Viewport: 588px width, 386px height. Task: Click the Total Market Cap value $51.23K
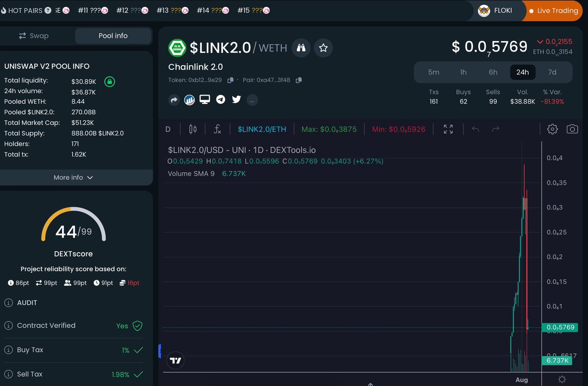82,123
